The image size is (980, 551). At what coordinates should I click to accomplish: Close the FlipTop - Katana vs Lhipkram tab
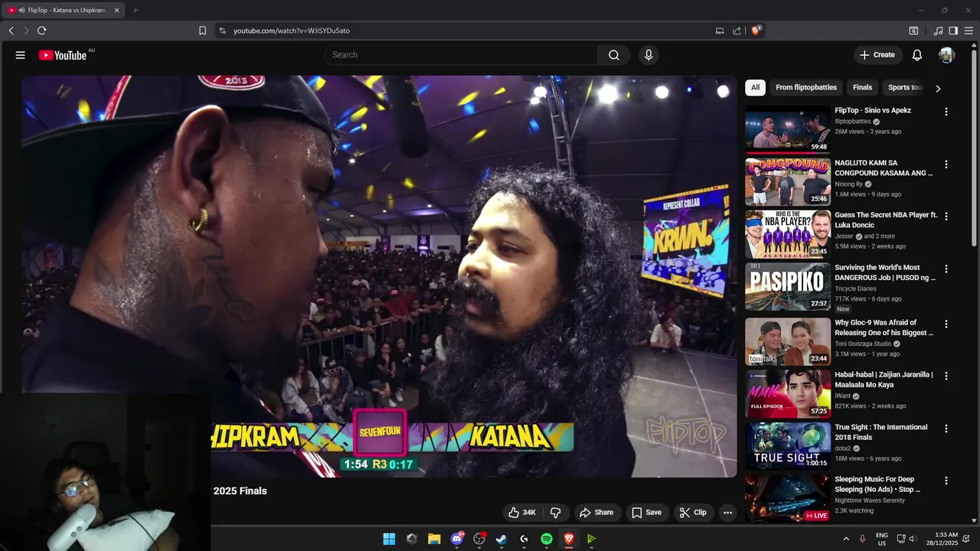(x=117, y=10)
